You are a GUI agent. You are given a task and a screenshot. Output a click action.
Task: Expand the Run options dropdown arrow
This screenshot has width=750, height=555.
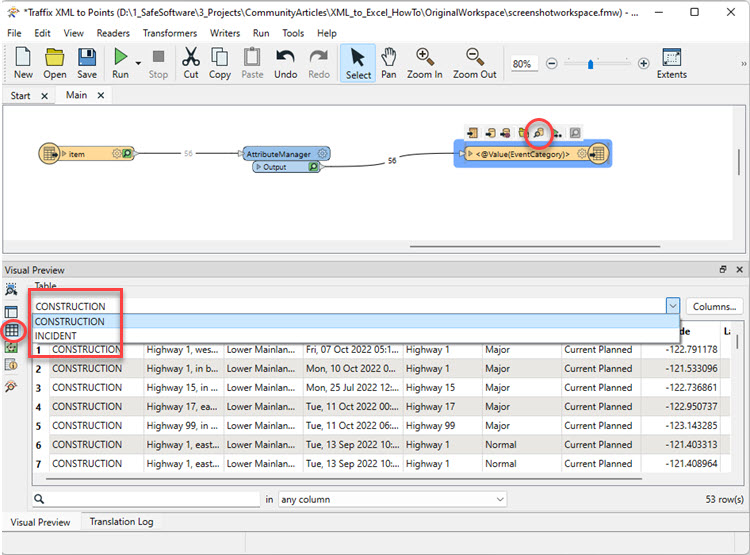point(138,63)
